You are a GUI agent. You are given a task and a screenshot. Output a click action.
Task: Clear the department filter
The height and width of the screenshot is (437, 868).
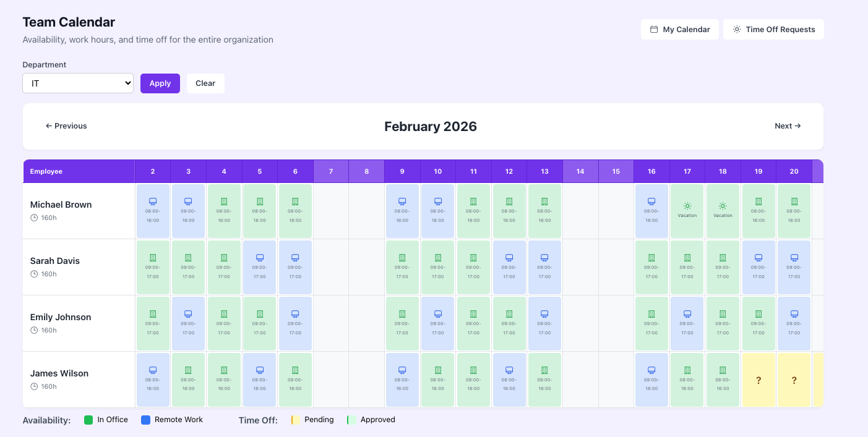tap(205, 83)
